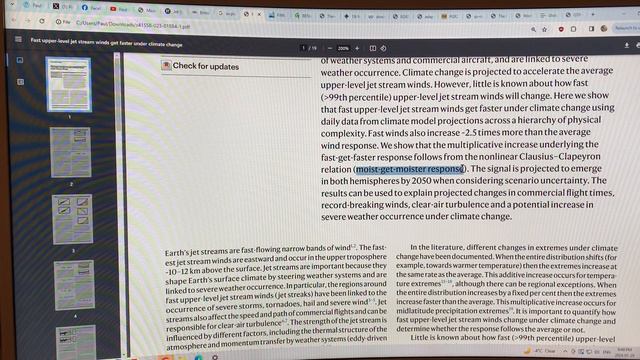This screenshot has height=360, width=640.
Task: Open page 2 thumbnail
Action: click(x=71, y=152)
